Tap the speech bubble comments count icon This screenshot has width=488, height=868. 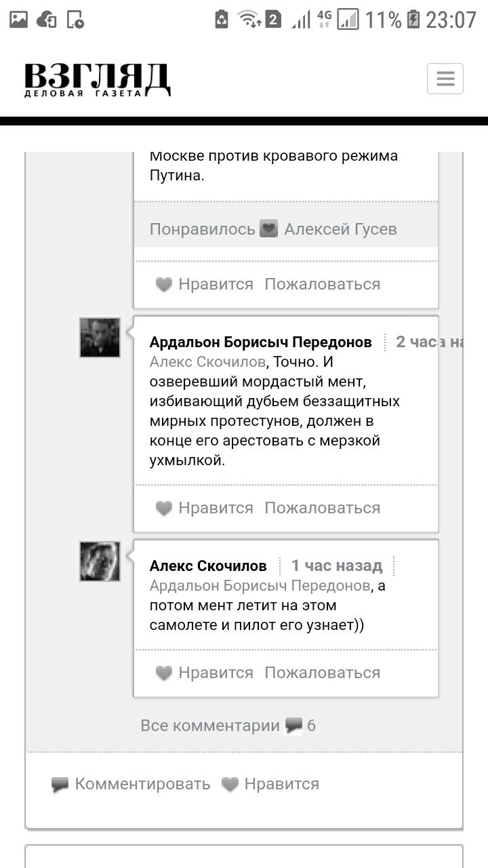[294, 726]
